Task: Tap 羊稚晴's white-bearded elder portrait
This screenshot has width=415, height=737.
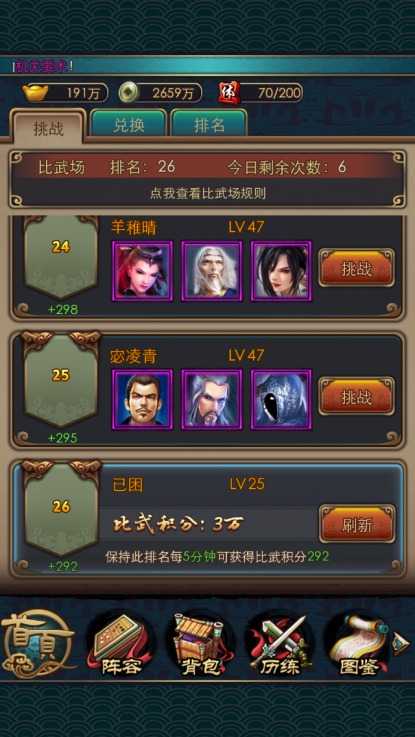Action: (x=212, y=271)
